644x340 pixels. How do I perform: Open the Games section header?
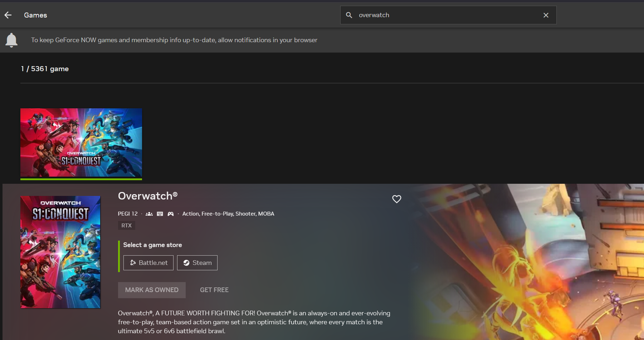[x=35, y=15]
